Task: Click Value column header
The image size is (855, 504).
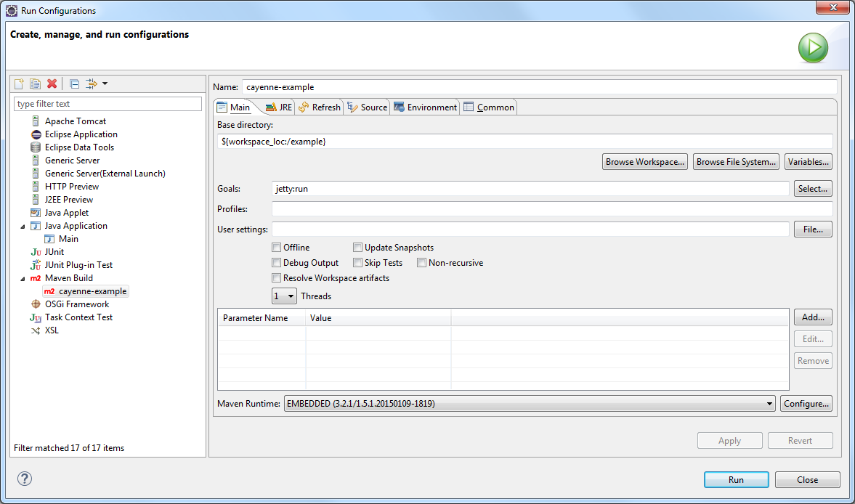Action: (x=378, y=317)
